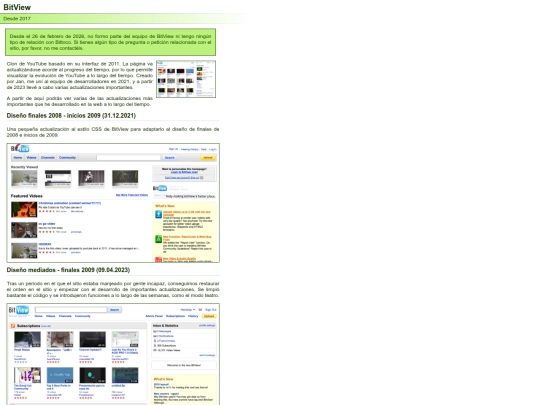540x405 pixels.
Task: Click yellow Upload button in the mid-2009 screenshot
Action: pyautogui.click(x=209, y=316)
